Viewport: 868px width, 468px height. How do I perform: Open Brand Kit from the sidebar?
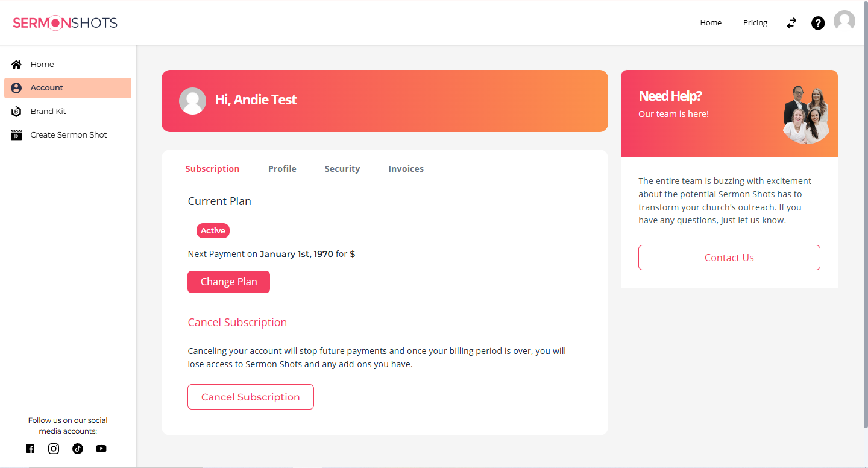(68, 112)
